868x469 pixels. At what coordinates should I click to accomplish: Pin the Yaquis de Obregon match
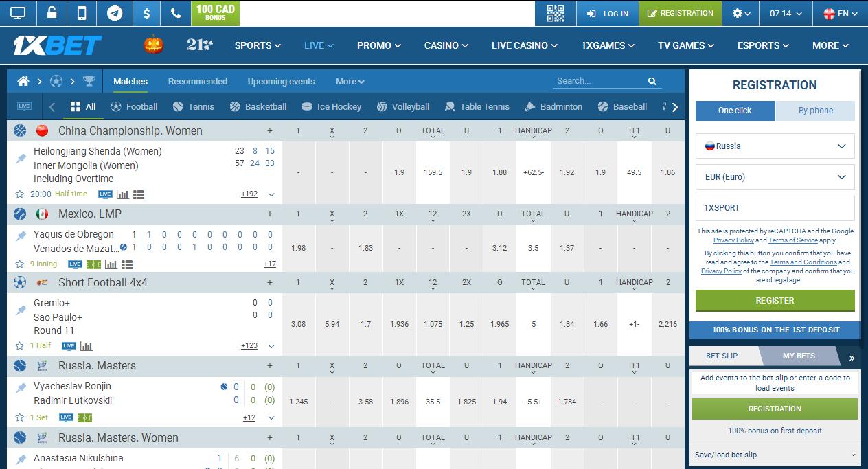[21, 236]
